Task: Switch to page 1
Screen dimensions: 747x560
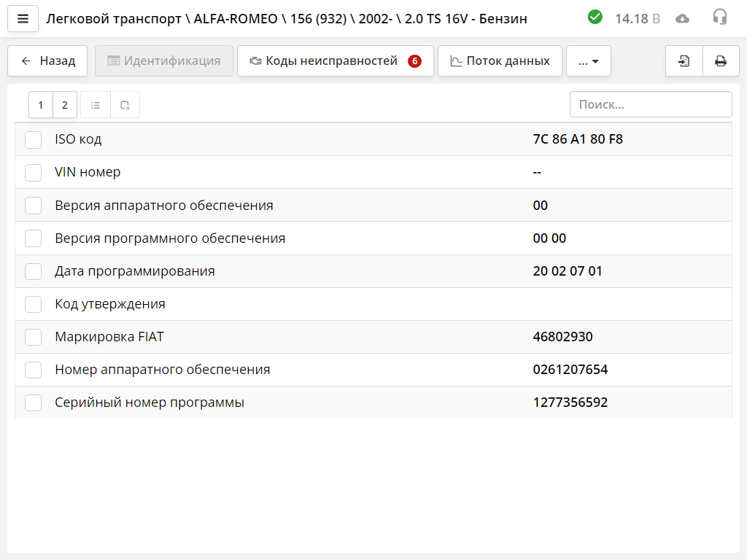Action: click(41, 105)
